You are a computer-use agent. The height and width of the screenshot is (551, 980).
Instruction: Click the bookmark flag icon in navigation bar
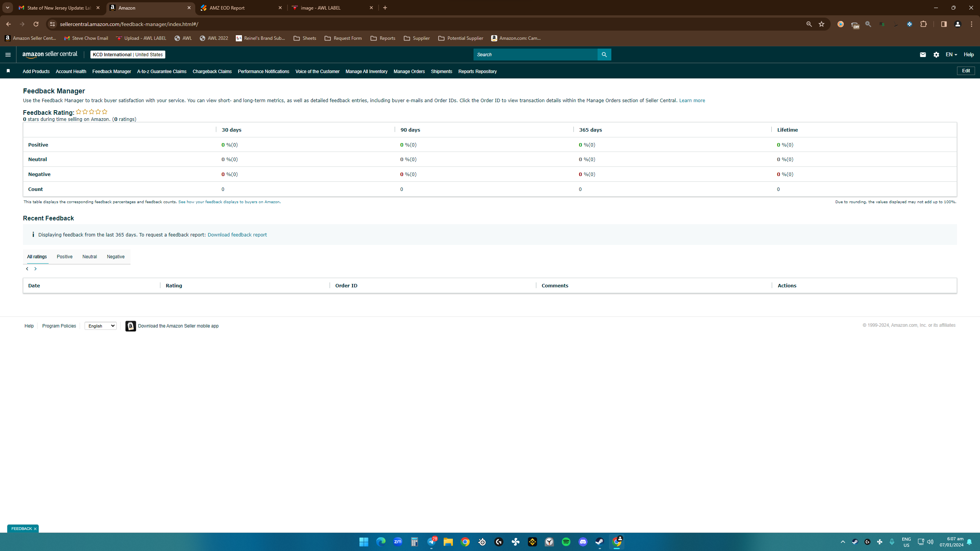[8, 71]
